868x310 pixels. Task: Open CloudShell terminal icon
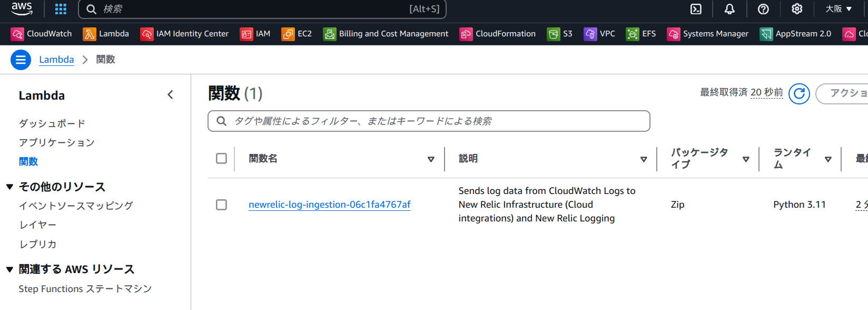pos(696,9)
